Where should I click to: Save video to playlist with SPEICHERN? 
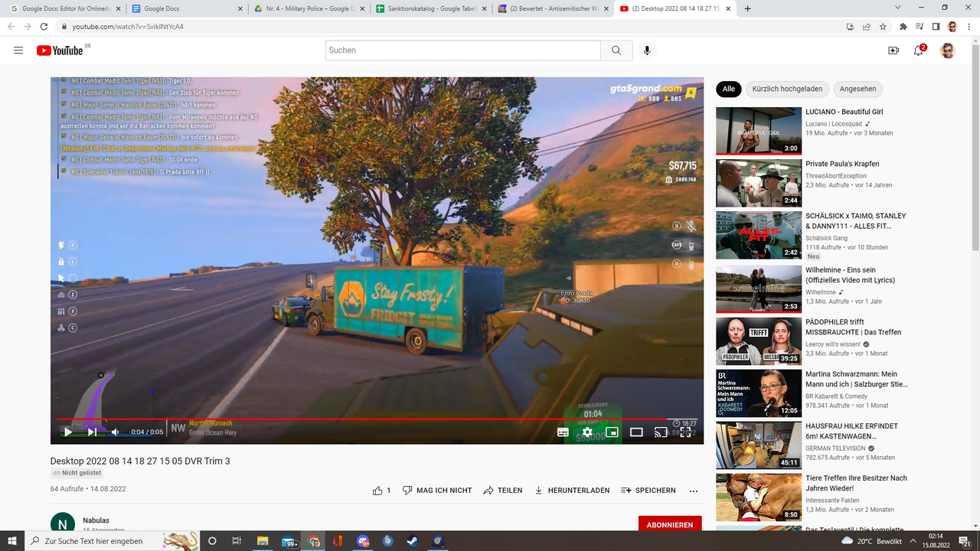[x=648, y=491]
